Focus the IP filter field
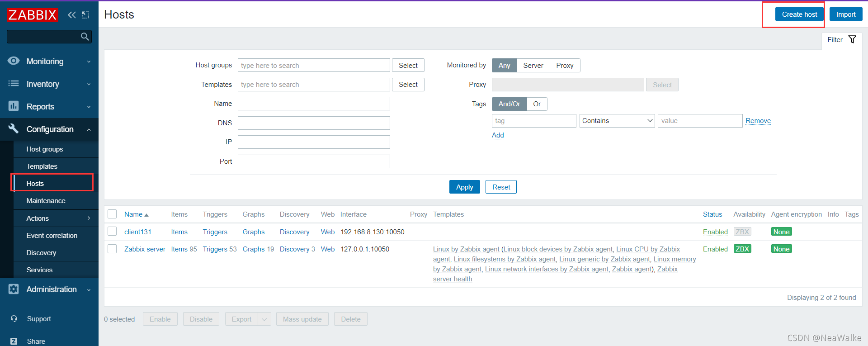The image size is (868, 346). (x=314, y=142)
